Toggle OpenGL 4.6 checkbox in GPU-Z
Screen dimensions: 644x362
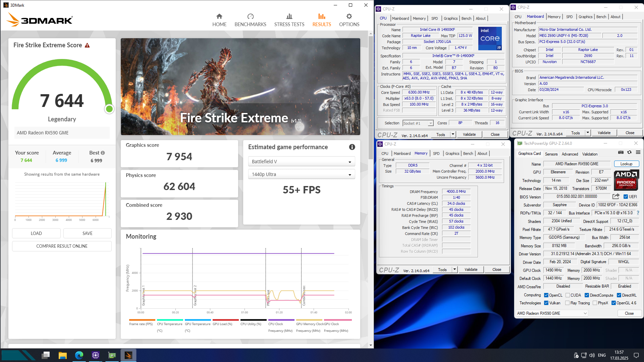point(613,303)
